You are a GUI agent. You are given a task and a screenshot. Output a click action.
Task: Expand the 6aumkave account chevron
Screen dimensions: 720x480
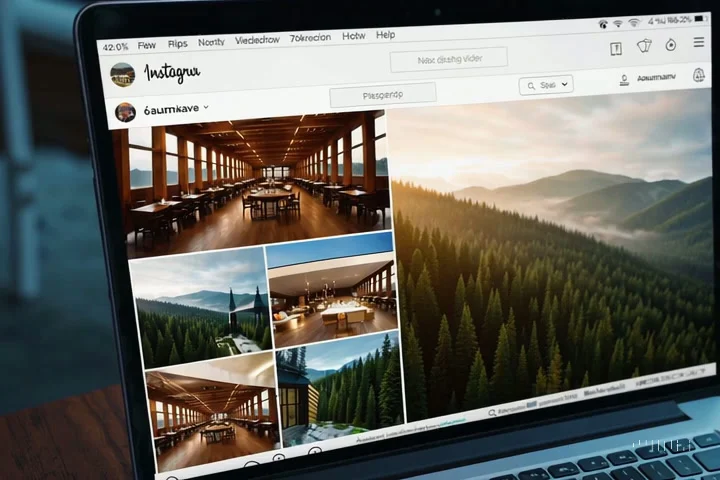click(206, 107)
